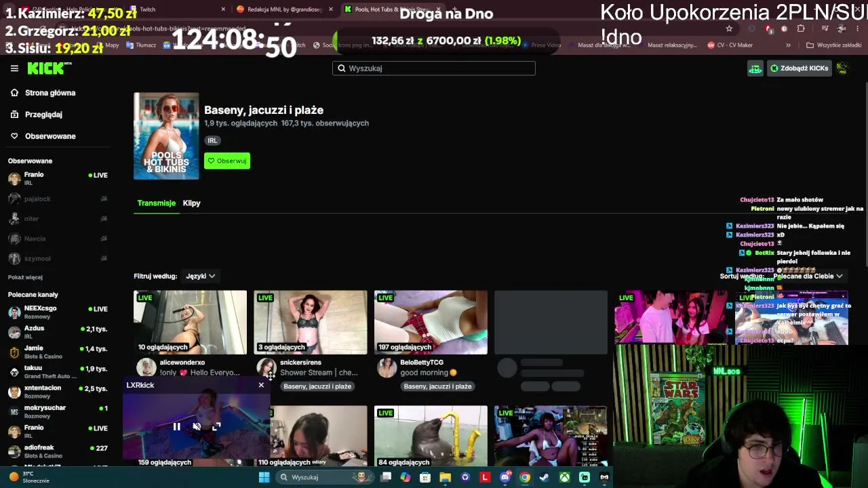
Task: Open Microsoft Store from the taskbar
Action: pyautogui.click(x=425, y=477)
